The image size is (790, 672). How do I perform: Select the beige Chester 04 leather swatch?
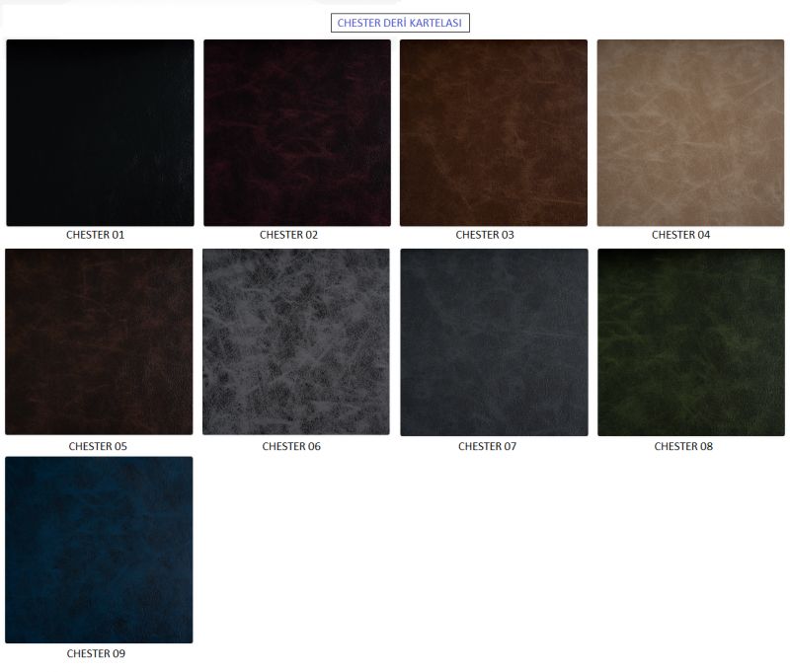point(690,133)
